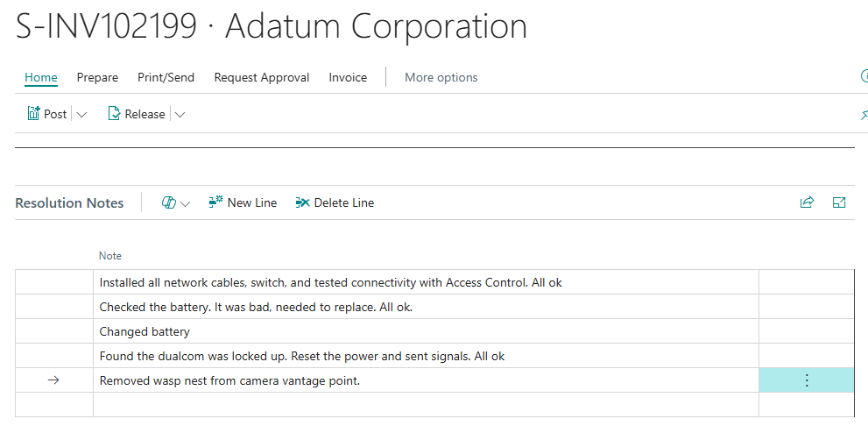Click the Copilot icon beside Resolution Notes
Viewport: 868px width, 440px height.
click(x=169, y=202)
